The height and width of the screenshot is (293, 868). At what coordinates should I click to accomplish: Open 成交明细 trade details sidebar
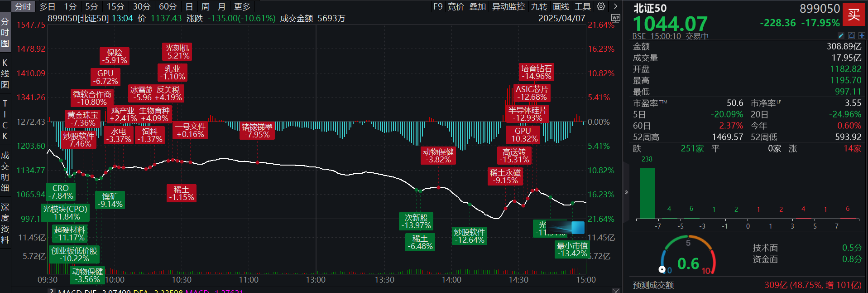(x=5, y=171)
